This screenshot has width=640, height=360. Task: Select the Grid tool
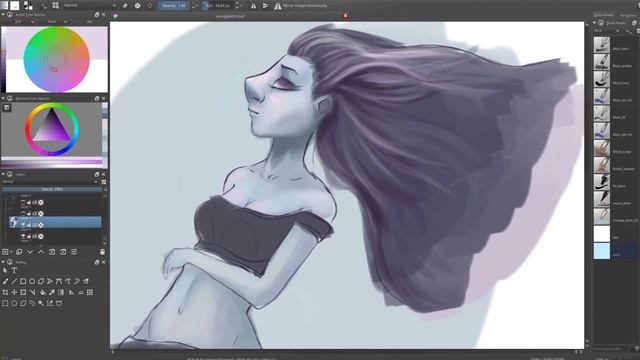[x=90, y=292]
